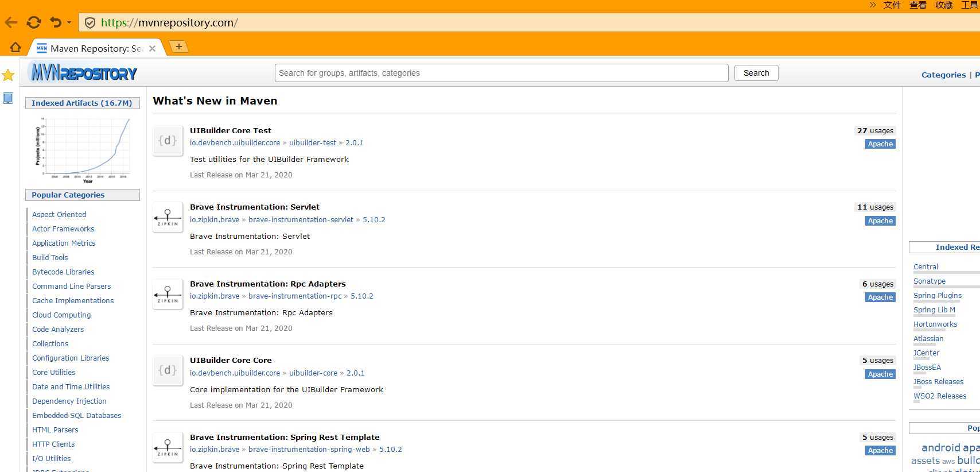Click the Zipkin icon for Brave Instrumentation: Rpc Adapters
The width and height of the screenshot is (980, 472).
coord(168,294)
